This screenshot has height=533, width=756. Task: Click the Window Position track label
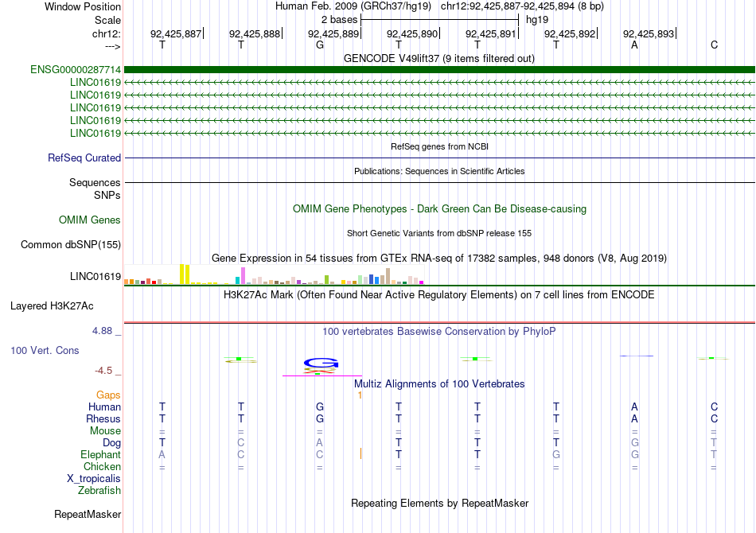(x=83, y=6)
